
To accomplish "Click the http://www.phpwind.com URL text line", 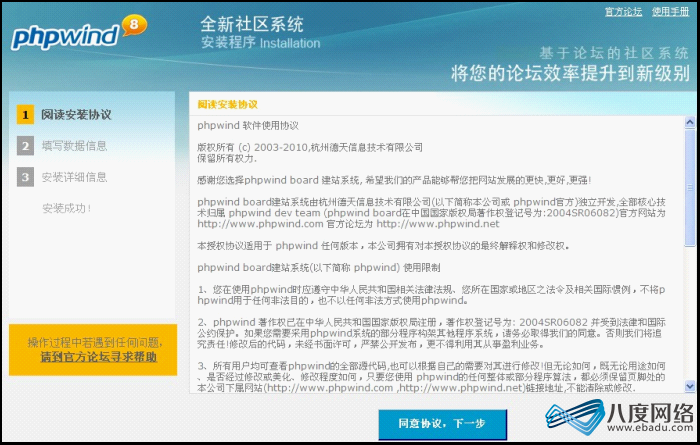I will click(x=348, y=224).
